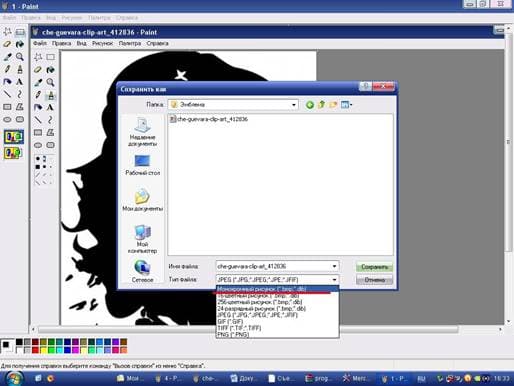Screen dimensions: 514x386
Task: Select the Polygon tool in outer Paint toolbox
Action: pos(20,107)
